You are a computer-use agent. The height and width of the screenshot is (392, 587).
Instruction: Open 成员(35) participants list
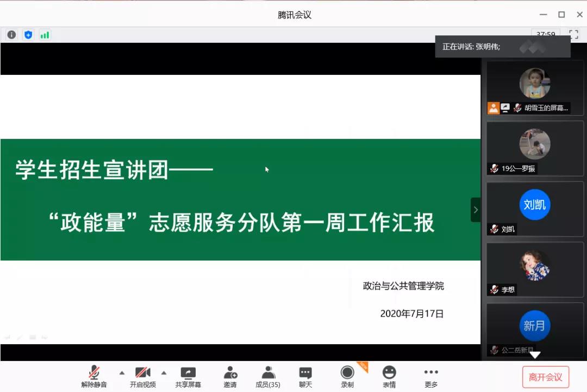point(267,376)
